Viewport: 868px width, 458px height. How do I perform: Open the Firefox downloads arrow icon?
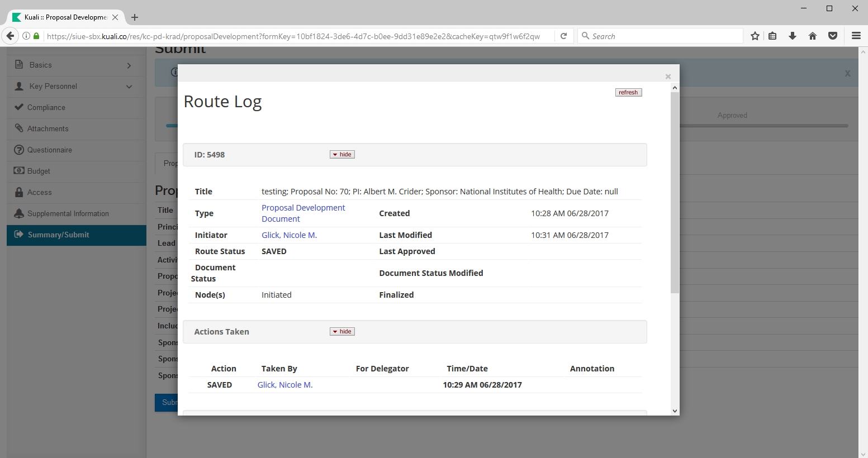point(793,36)
